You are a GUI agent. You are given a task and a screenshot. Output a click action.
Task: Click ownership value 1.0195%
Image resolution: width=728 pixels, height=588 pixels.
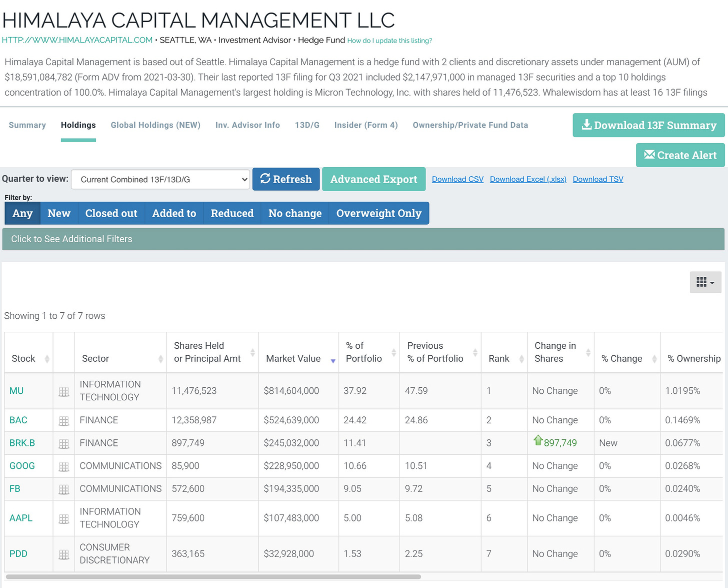(x=682, y=391)
